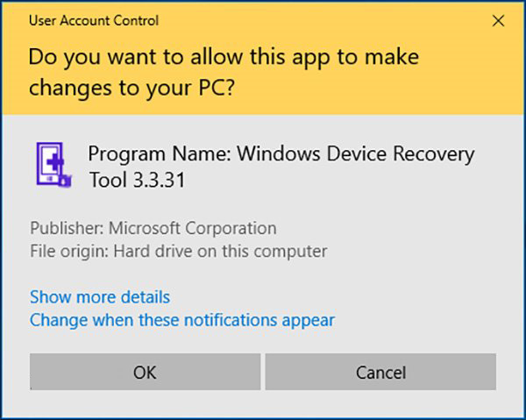
Task: Click the 'Do you want to allow' heading line
Action: coord(224,58)
